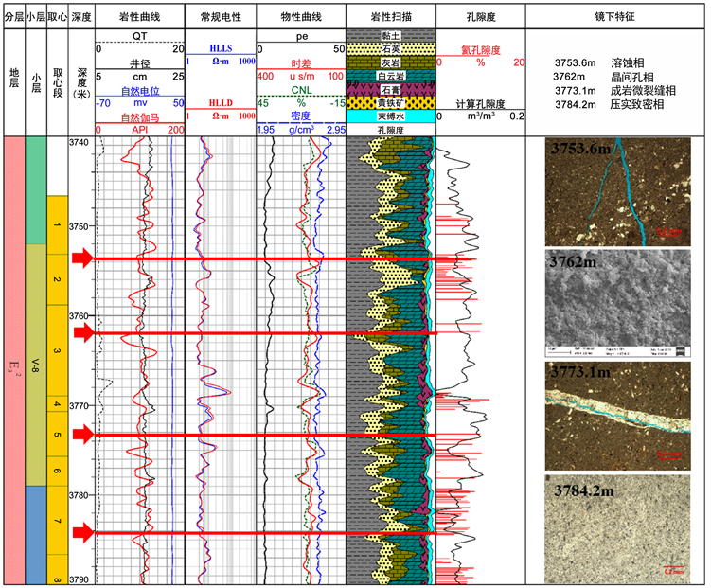Screen dimensions: 711x588
Task: Open the 3762m SEM image thumbnail
Action: tap(620, 304)
